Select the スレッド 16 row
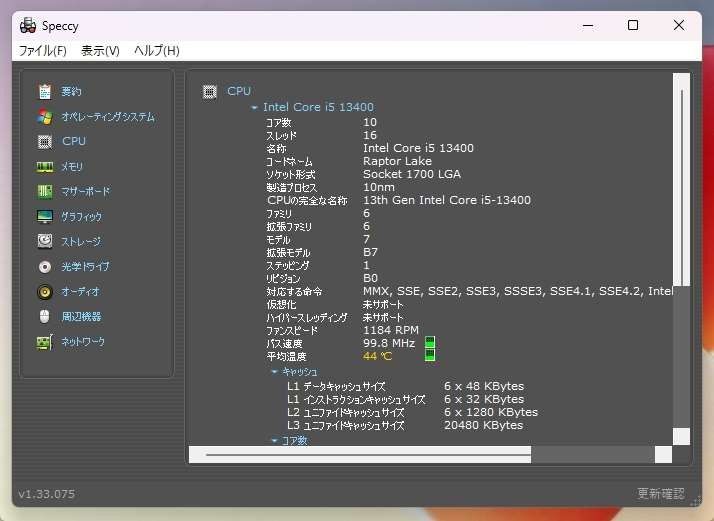The width and height of the screenshot is (714, 521). pyautogui.click(x=321, y=135)
